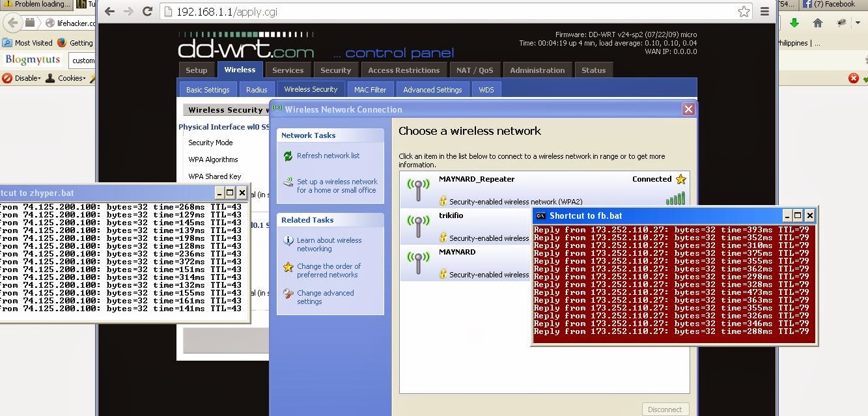Switch to the Problem loading Firefox tab

tap(36, 4)
